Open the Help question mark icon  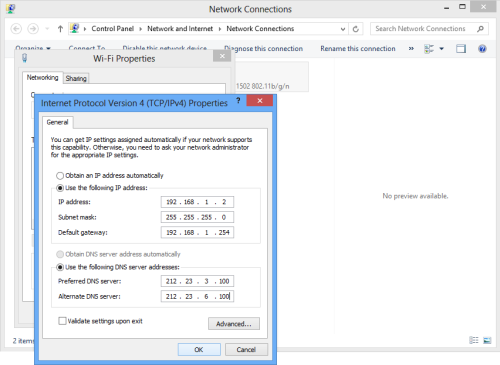point(482,49)
